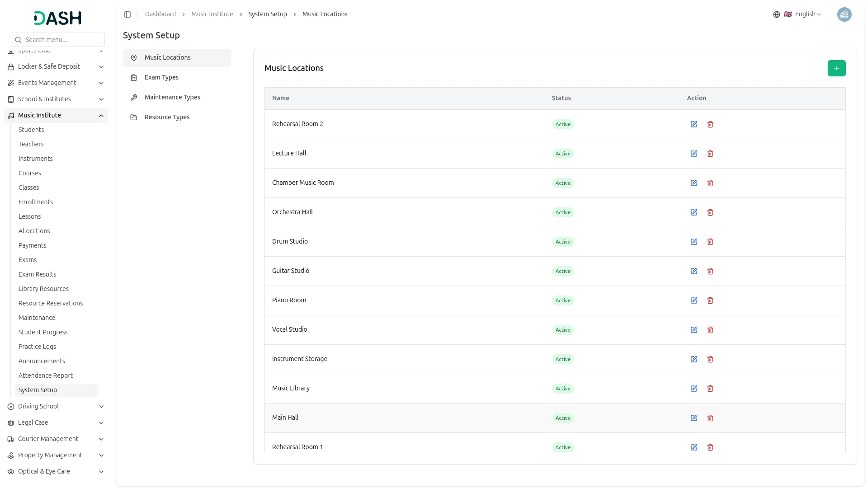This screenshot has height=488, width=868.
Task: Click edit icon for Drum Studio
Action: (694, 242)
